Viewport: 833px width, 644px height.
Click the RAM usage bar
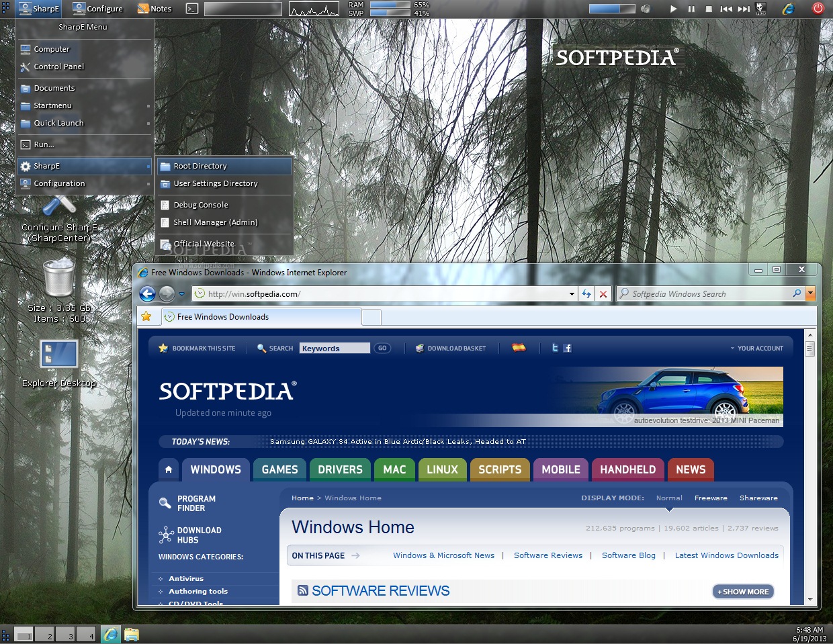[390, 5]
